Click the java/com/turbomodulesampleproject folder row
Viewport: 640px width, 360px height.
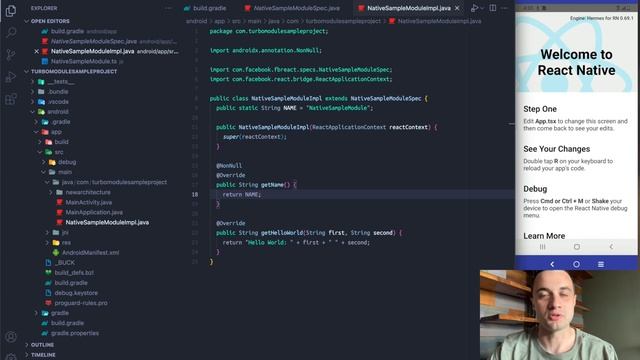114,182
